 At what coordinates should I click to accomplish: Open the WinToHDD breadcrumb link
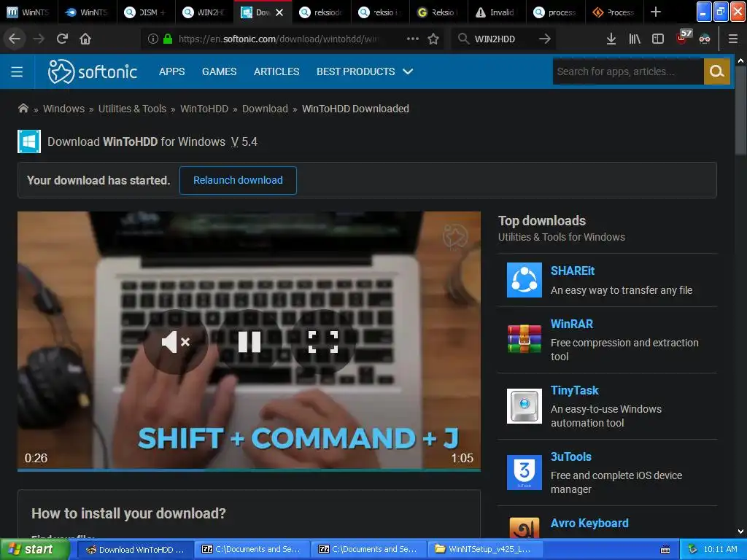204,109
